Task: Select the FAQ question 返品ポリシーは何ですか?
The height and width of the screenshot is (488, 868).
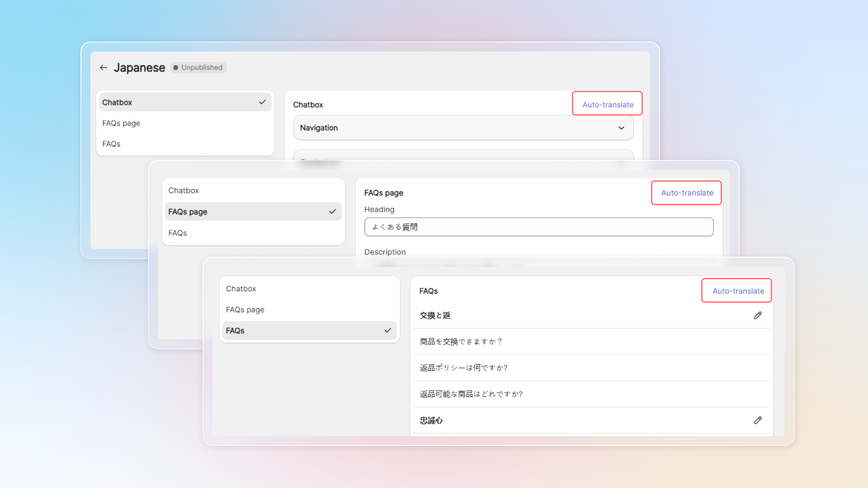Action: [463, 367]
